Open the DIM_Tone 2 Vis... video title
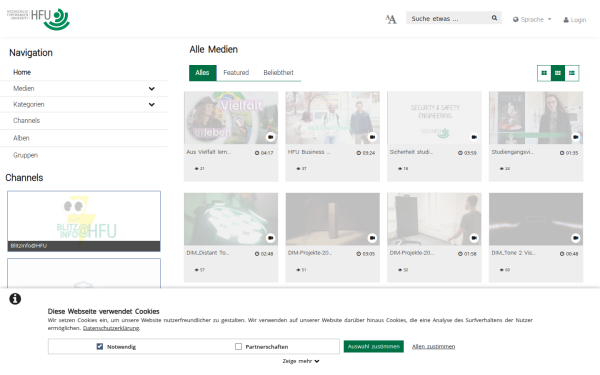Image resolution: width=600 pixels, height=375 pixels. tap(513, 253)
